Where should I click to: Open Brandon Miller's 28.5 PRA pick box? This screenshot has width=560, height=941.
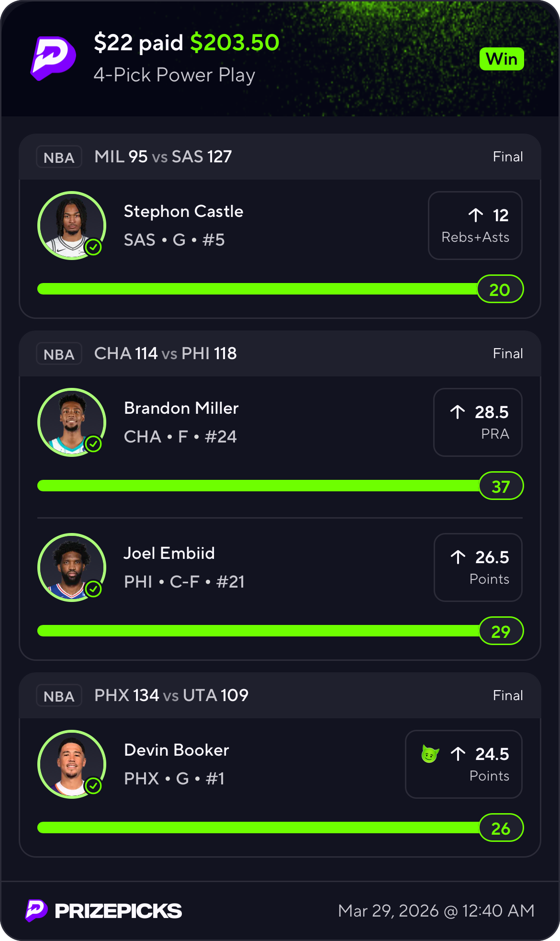coord(477,422)
